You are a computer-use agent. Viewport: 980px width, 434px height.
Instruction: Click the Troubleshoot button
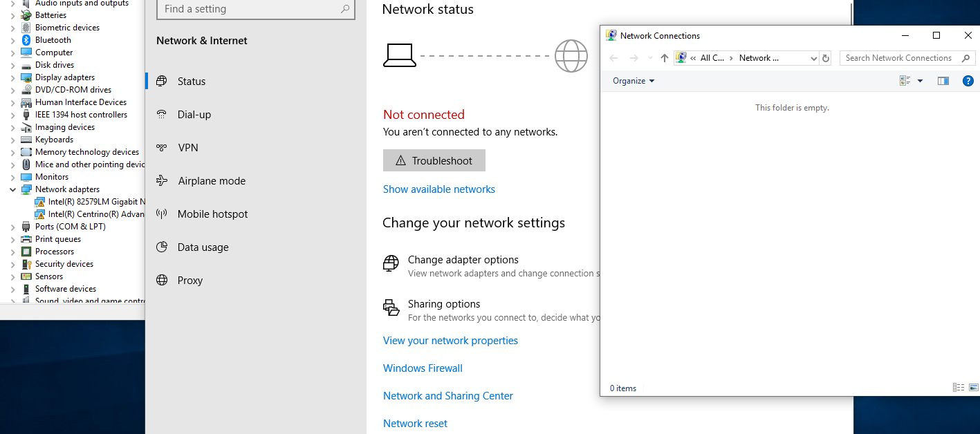[434, 160]
